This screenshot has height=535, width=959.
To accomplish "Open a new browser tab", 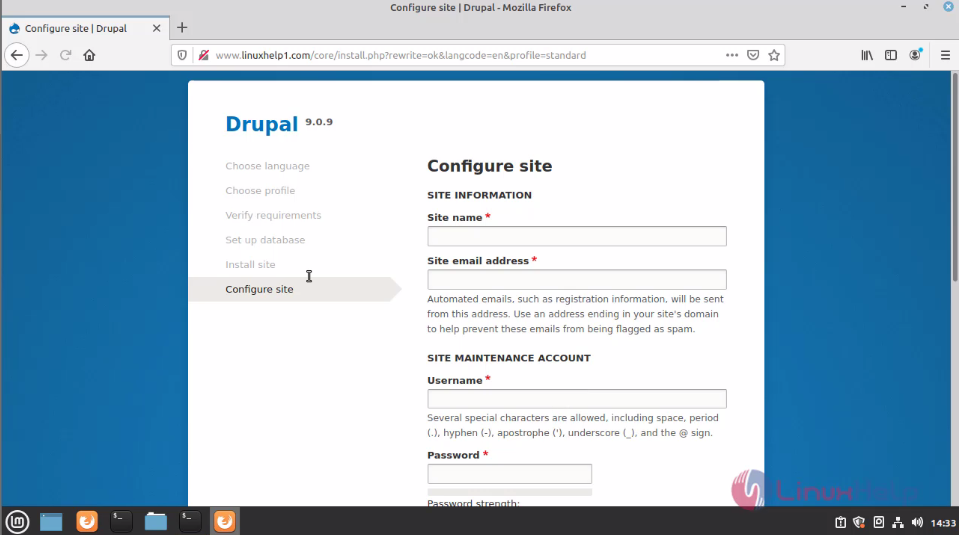I will click(x=182, y=28).
